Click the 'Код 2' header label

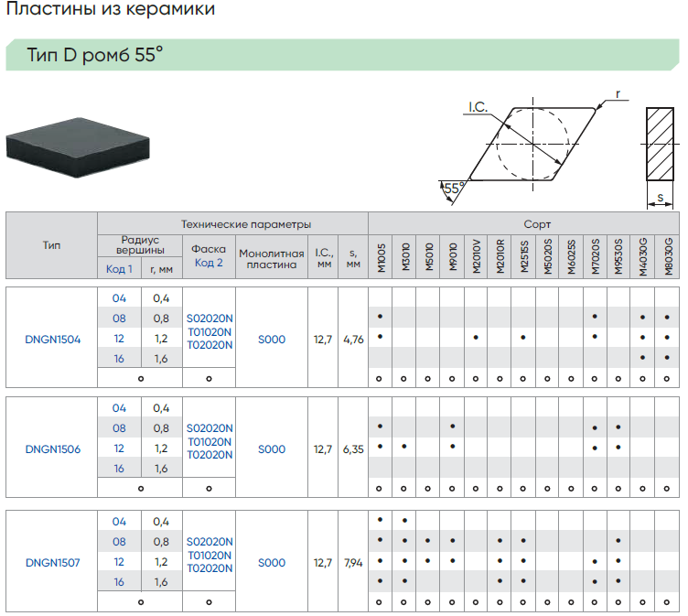[x=209, y=263]
